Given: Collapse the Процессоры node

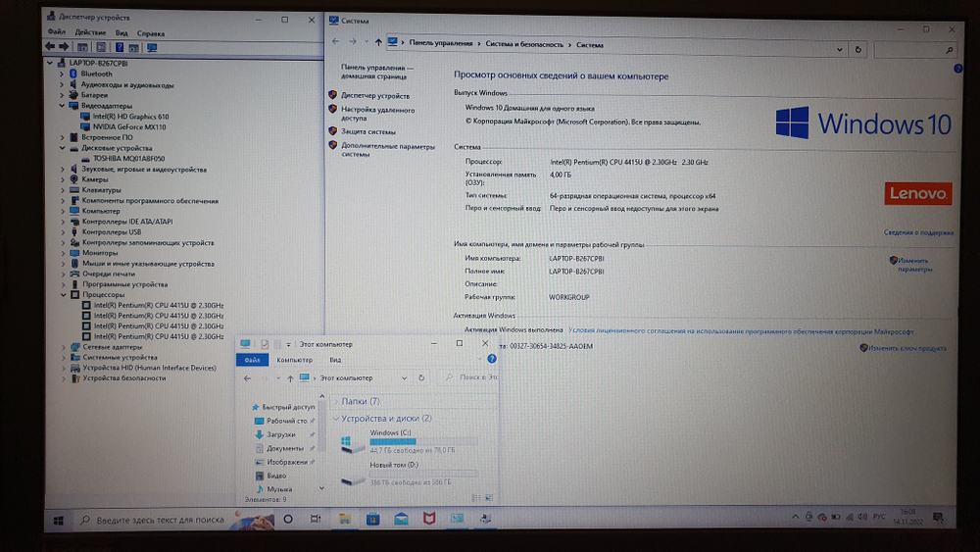Looking at the screenshot, I should [63, 294].
